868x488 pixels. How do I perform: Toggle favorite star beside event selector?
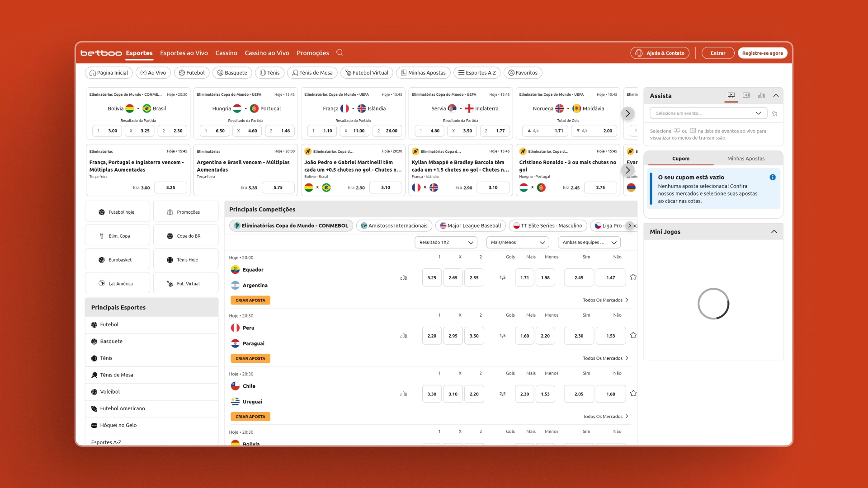tap(774, 113)
